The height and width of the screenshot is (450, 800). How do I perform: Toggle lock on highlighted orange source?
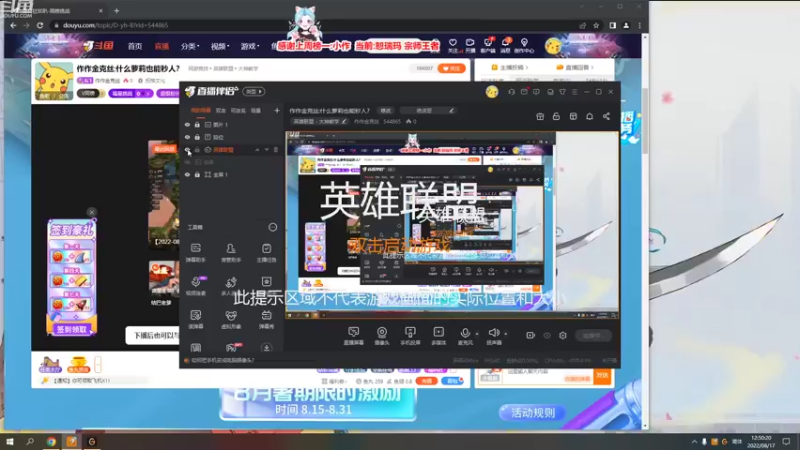(197, 149)
